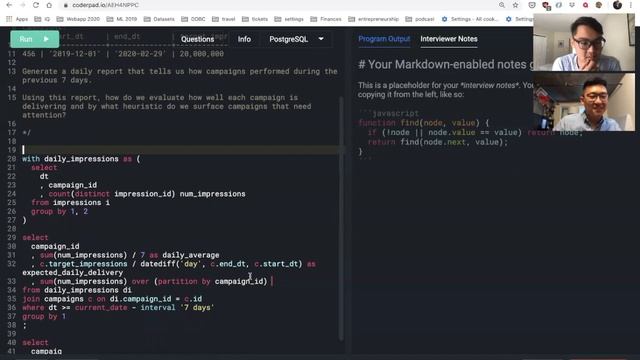Bookmark this page with the star icon
Viewport: 640px width, 360px height.
coord(516,5)
